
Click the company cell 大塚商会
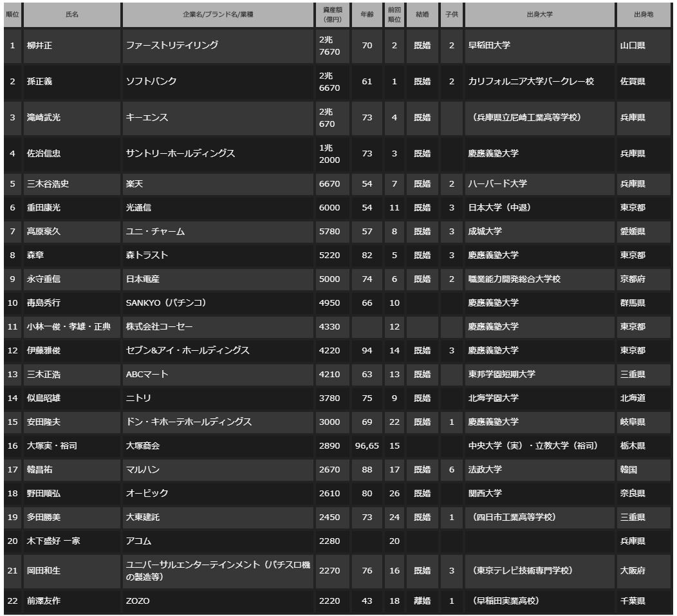[x=218, y=445]
